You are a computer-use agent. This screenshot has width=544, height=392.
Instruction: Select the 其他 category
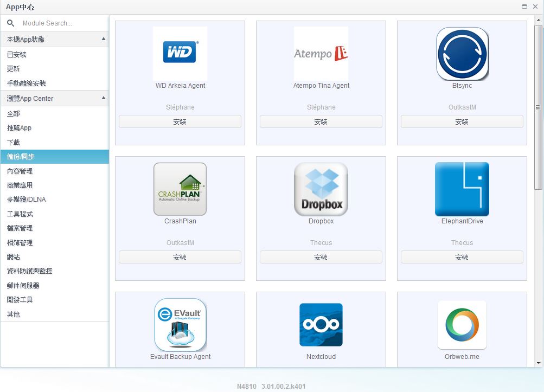coord(54,314)
